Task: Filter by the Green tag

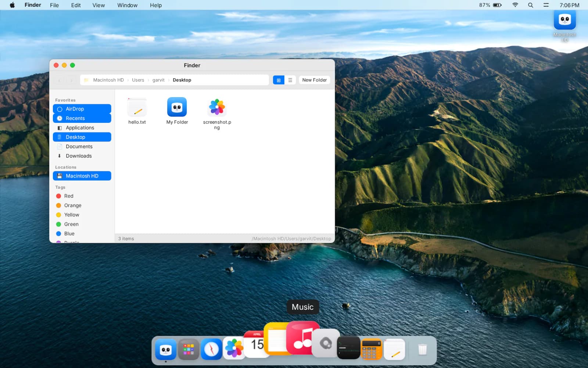Action: point(82,224)
